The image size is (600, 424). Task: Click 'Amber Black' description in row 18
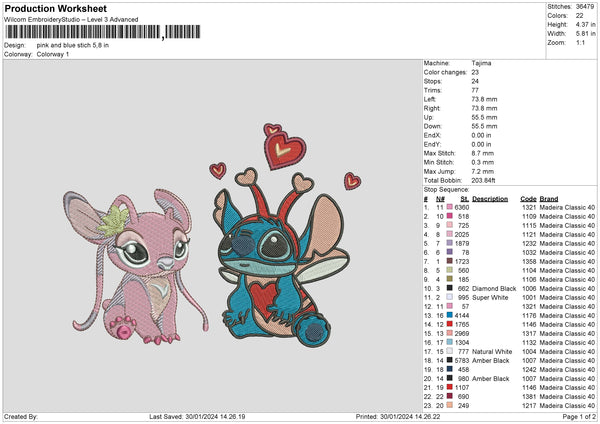(x=491, y=360)
